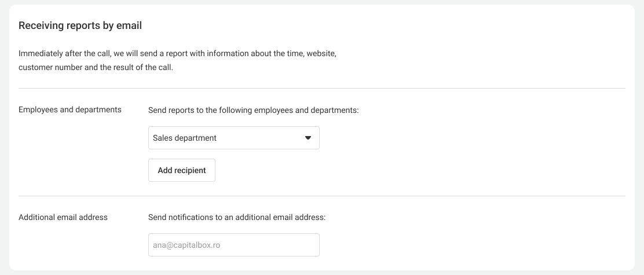Click the "Employees and departments" section label
This screenshot has height=275, width=644.
point(70,109)
